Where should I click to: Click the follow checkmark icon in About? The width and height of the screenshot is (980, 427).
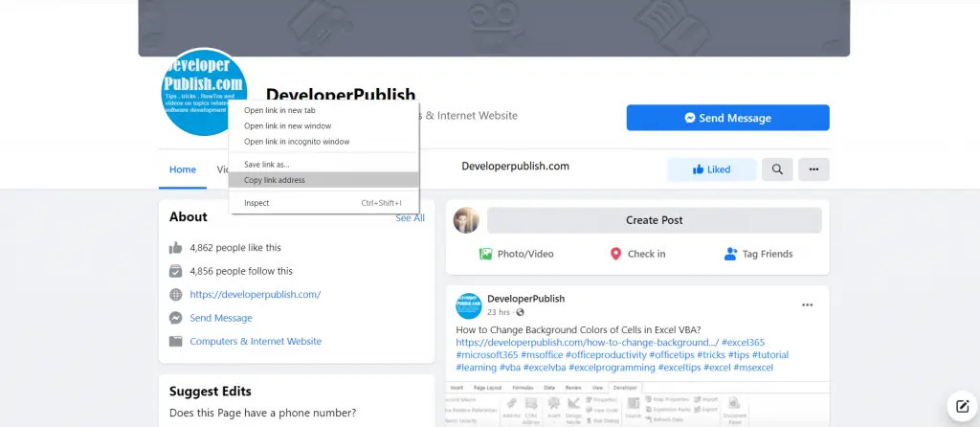[176, 271]
